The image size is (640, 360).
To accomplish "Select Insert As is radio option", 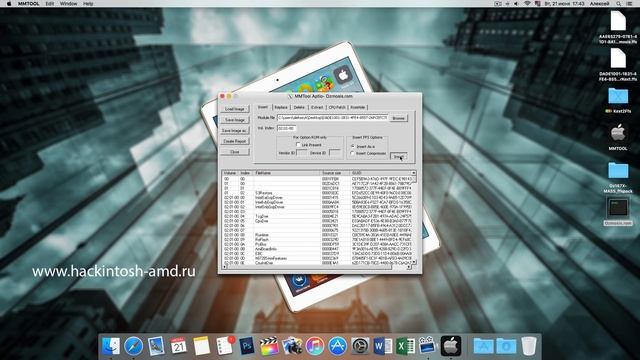I will (353, 146).
